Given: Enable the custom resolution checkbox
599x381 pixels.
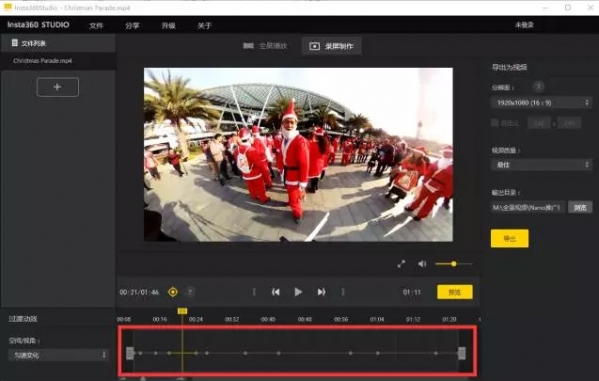Looking at the screenshot, I should coord(495,123).
